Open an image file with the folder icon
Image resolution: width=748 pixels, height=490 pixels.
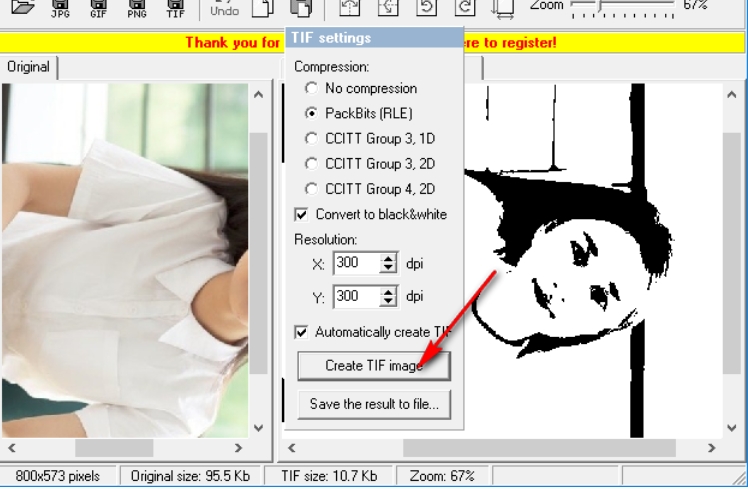(x=22, y=7)
